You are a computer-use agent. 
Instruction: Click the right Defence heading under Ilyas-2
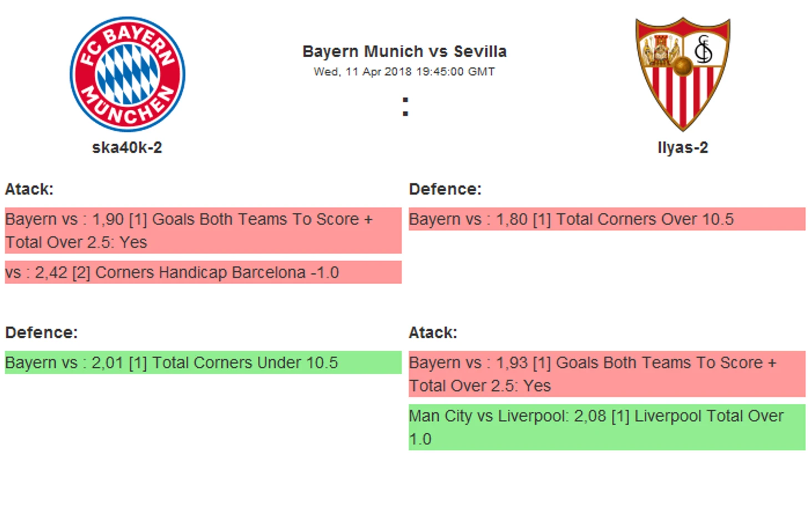pos(445,189)
